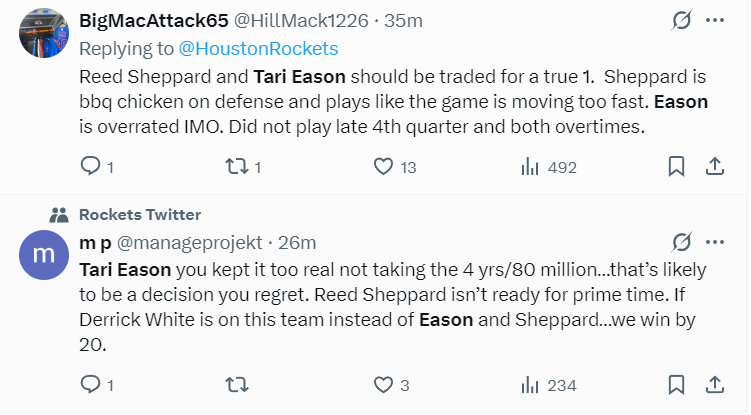Viewport: 751px width, 415px height.
Task: Like BigMacAttack65's tweet
Action: click(382, 167)
